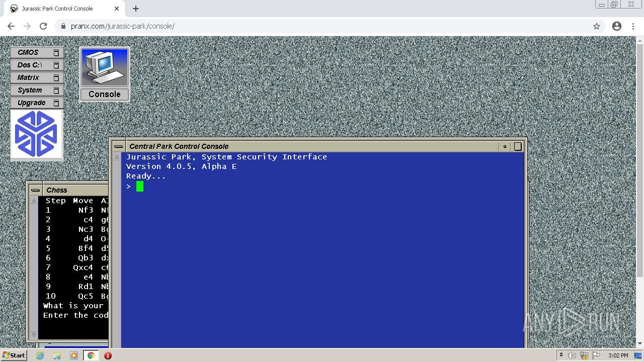Open the System menu button
Screen dimensions: 644x362
(x=37, y=90)
